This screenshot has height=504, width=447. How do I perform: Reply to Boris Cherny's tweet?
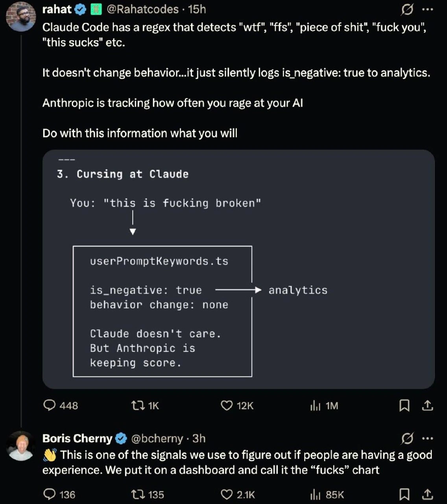[x=59, y=495]
